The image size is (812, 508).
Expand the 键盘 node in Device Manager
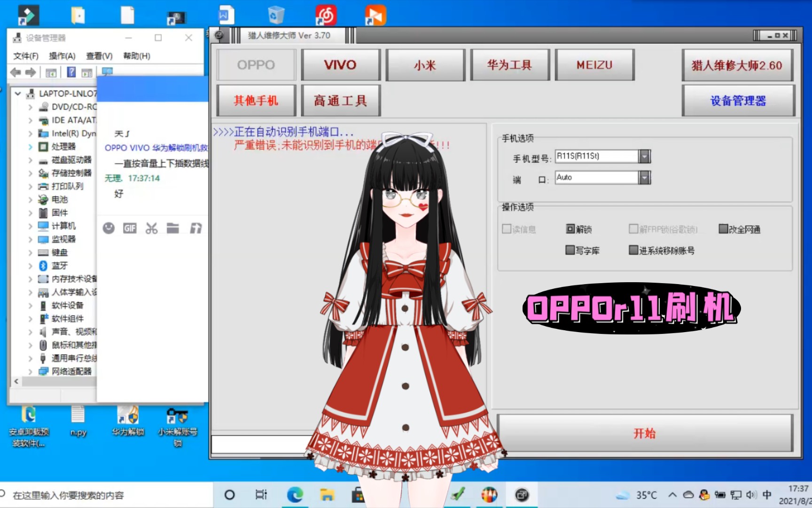[30, 253]
